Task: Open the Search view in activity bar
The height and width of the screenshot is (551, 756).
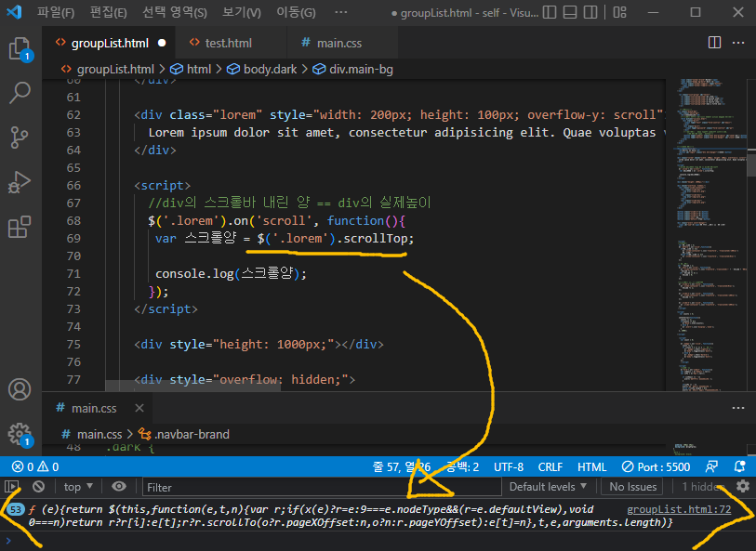Action: click(20, 93)
